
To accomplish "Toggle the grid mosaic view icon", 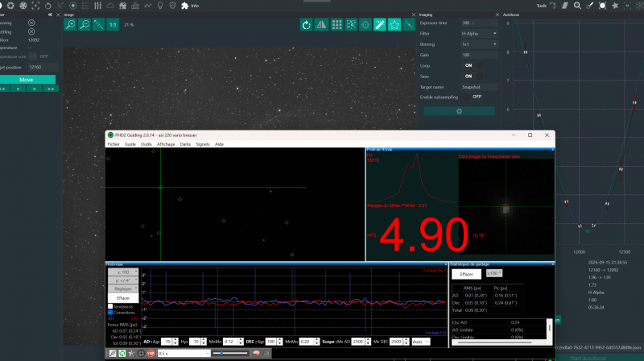I will [x=336, y=25].
